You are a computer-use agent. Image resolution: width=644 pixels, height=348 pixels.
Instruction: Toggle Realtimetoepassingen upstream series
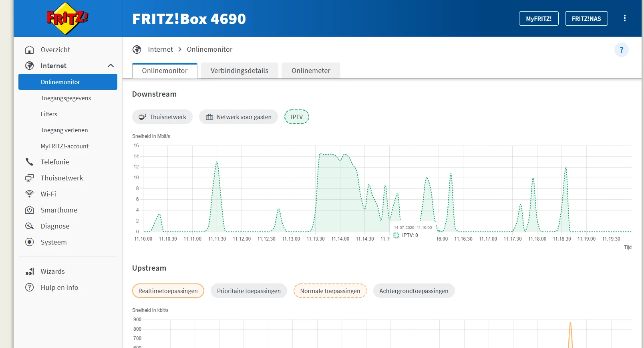tap(168, 291)
